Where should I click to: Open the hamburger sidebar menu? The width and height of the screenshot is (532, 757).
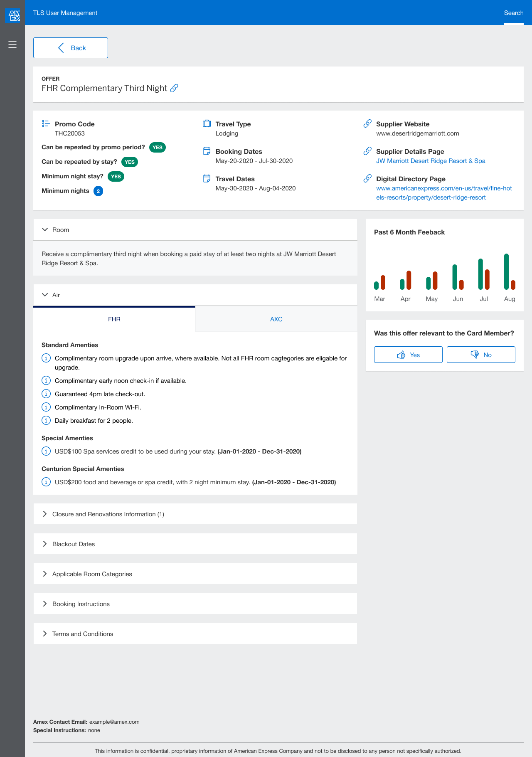point(12,44)
